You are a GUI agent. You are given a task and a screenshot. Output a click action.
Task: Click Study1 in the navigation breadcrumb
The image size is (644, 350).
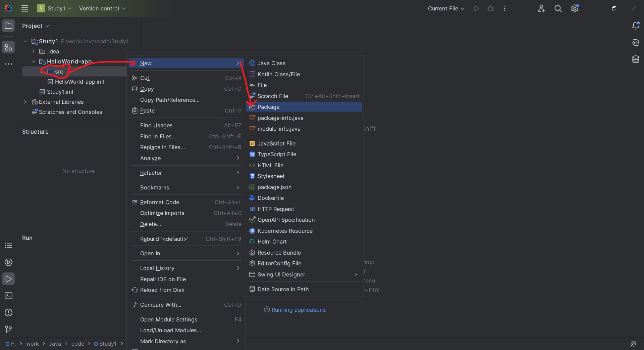[108, 344]
